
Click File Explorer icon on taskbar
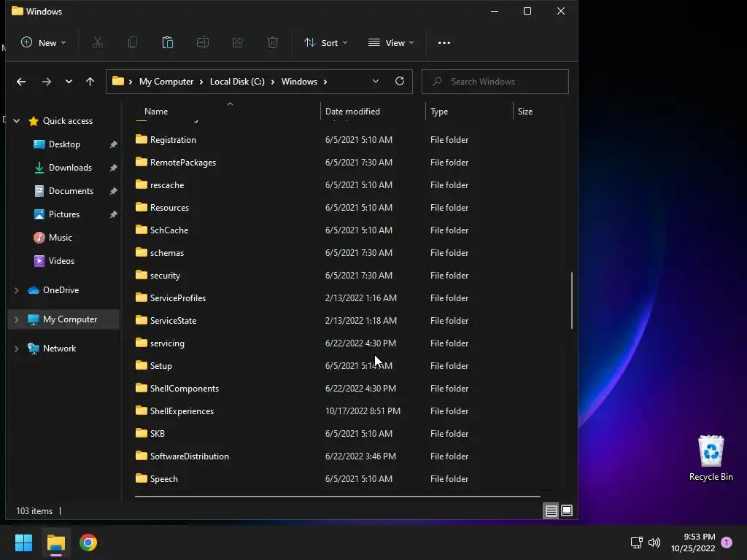(x=55, y=542)
